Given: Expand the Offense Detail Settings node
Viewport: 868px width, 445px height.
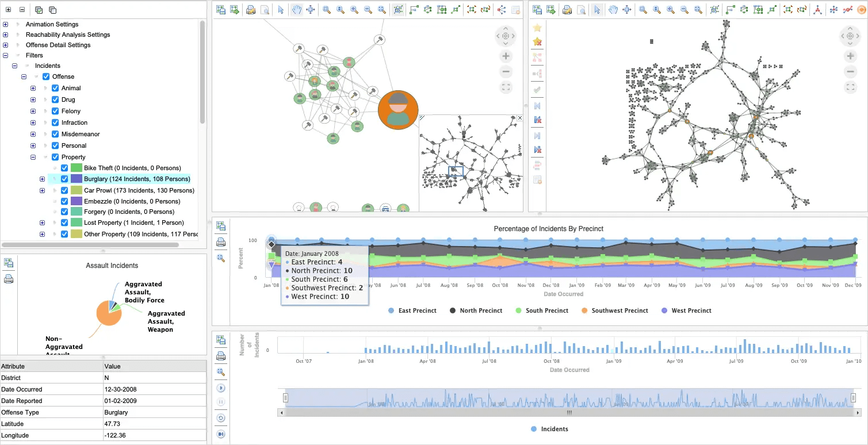Looking at the screenshot, I should point(6,45).
